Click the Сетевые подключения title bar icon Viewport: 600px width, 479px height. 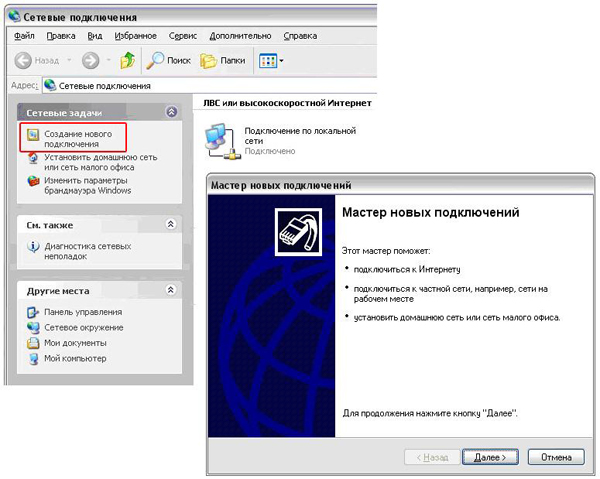tap(15, 16)
